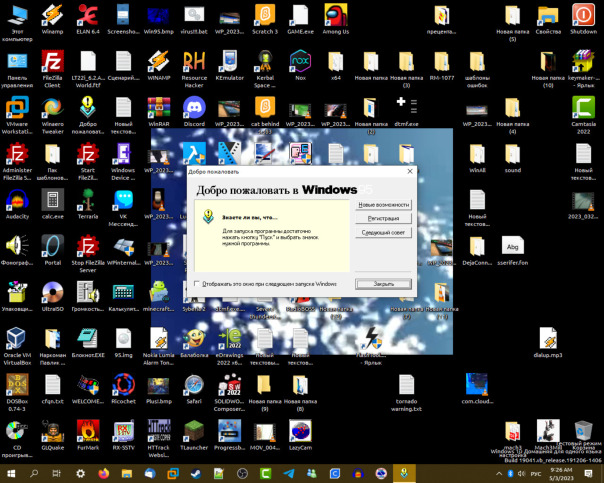Open VK Messenger desktop icon
The image size is (604, 483).
click(x=123, y=207)
